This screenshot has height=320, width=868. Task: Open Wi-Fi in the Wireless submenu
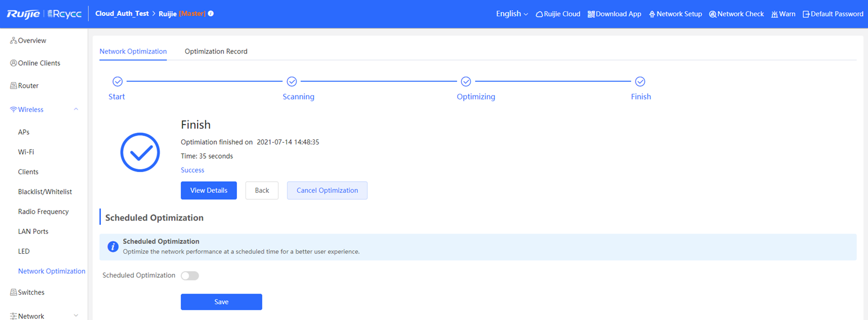click(x=26, y=152)
